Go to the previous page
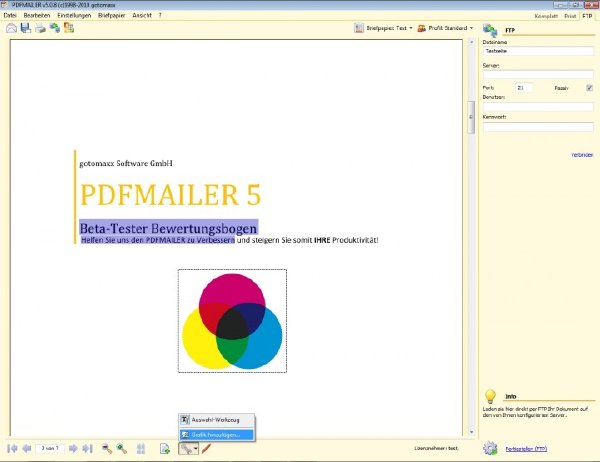This screenshot has height=462, width=600. 27,448
